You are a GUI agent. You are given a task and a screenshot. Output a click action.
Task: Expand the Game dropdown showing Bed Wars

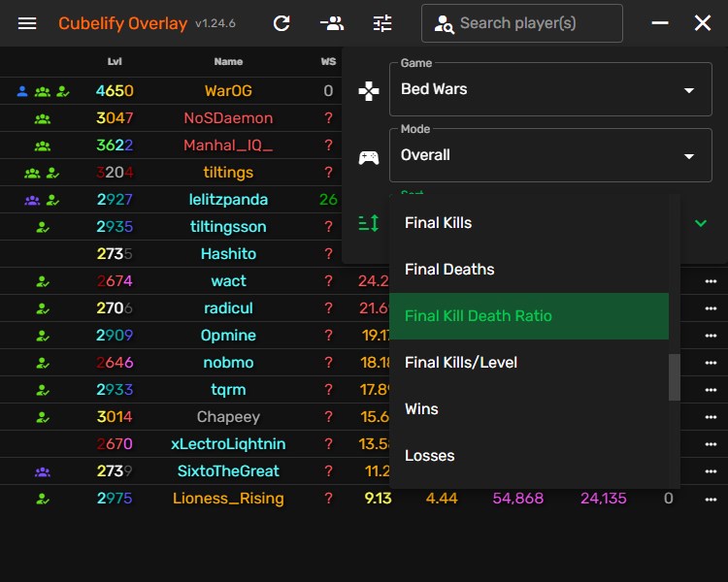tap(550, 89)
